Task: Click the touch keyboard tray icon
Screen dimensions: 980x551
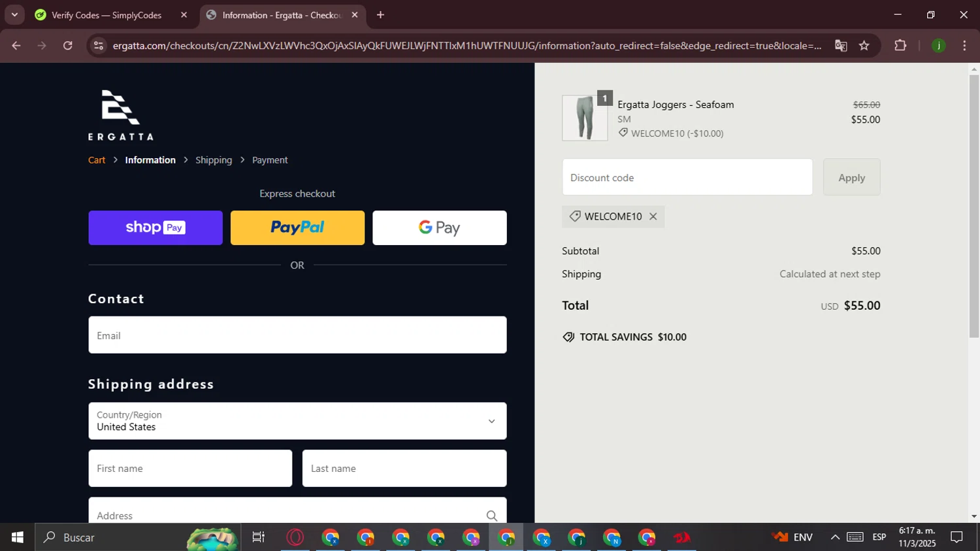Action: click(x=855, y=537)
